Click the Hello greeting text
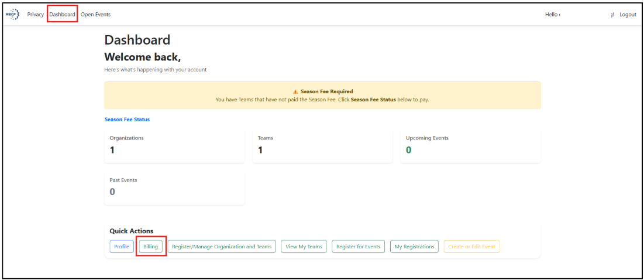 (x=552, y=15)
